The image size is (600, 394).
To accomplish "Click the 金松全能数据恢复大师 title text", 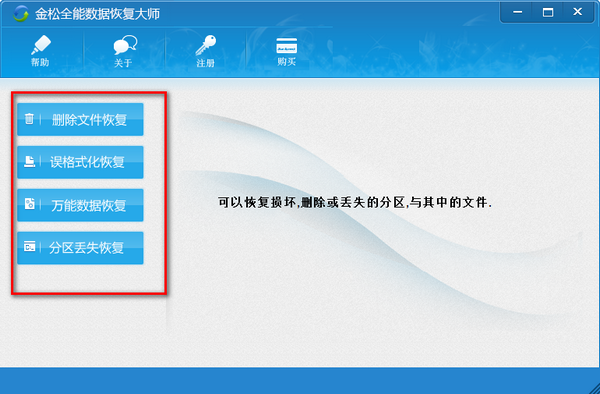I will (x=98, y=14).
